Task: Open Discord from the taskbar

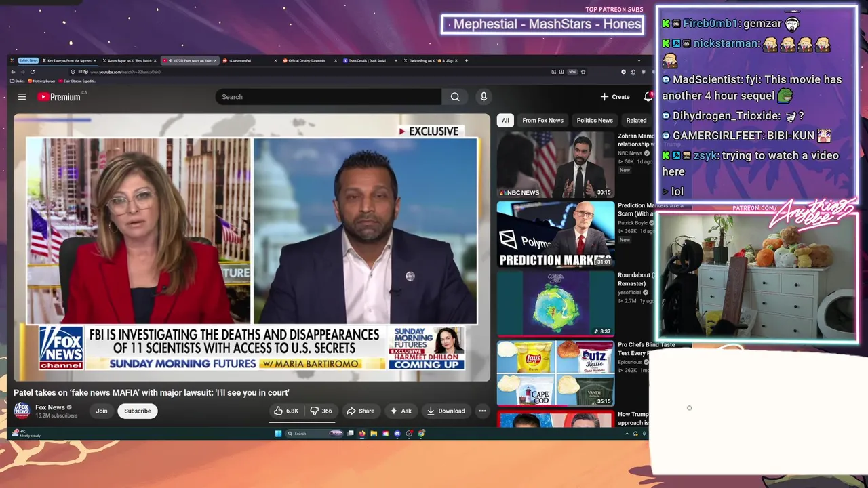Action: click(x=397, y=434)
